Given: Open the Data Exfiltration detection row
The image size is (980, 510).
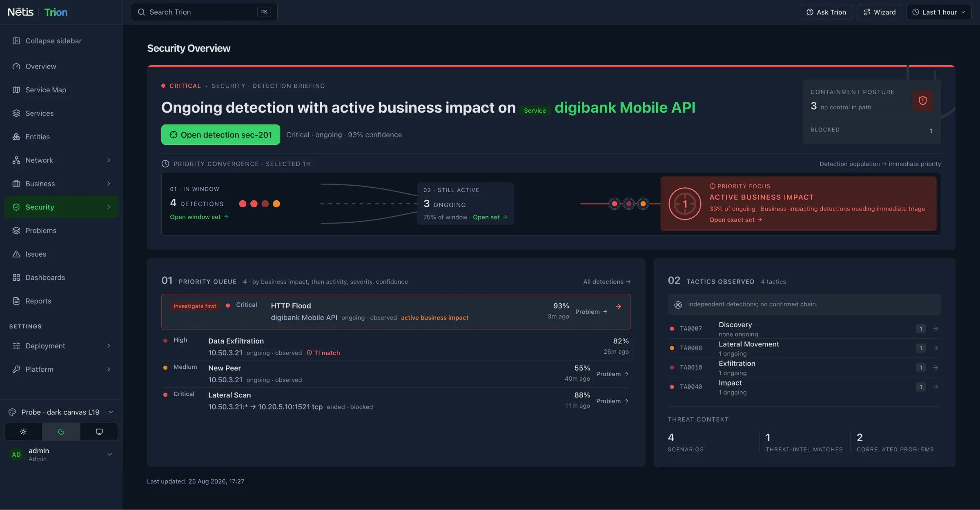Looking at the screenshot, I should click(396, 346).
